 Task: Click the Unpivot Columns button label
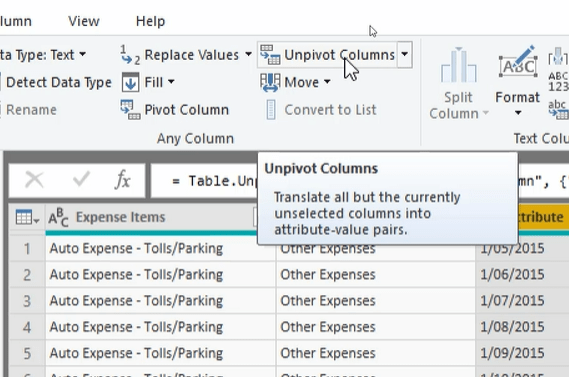coord(339,55)
